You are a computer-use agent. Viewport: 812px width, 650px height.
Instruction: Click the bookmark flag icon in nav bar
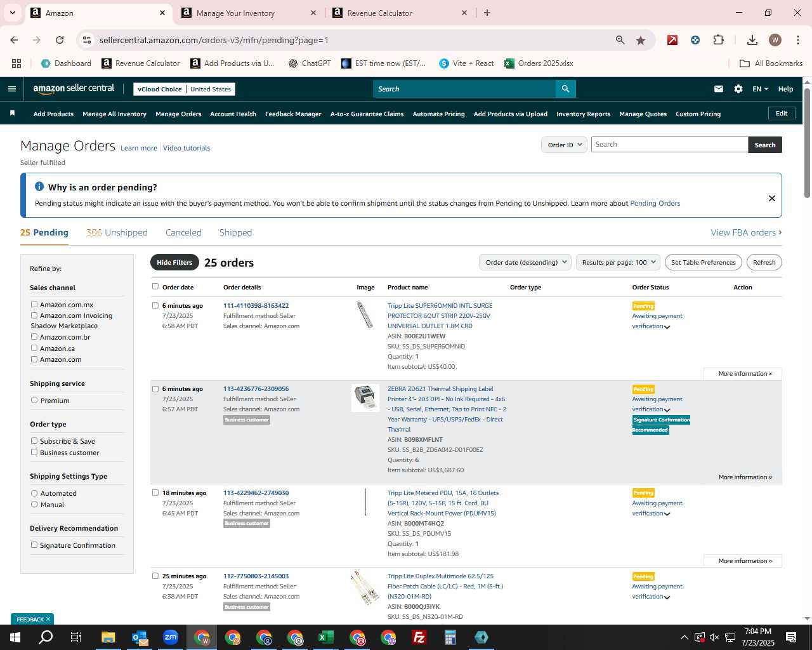(12, 113)
